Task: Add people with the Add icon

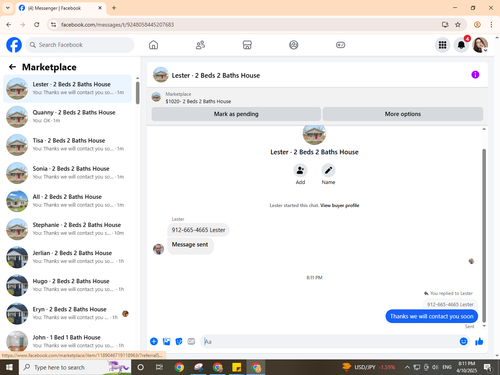Action: [300, 170]
